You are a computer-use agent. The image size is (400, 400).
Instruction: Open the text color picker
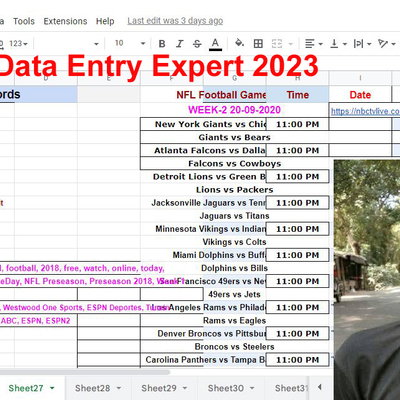[x=215, y=44]
